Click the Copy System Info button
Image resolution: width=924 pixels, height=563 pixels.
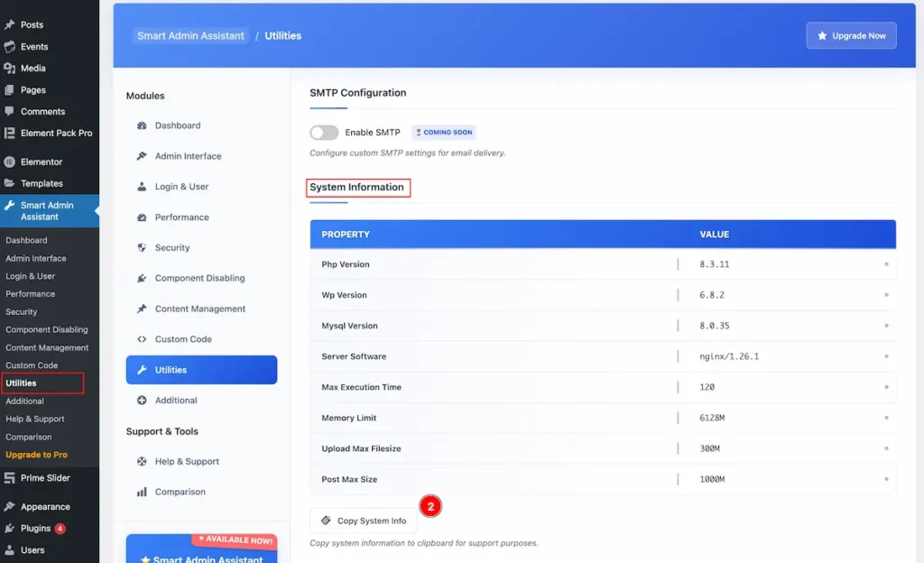[x=363, y=521]
